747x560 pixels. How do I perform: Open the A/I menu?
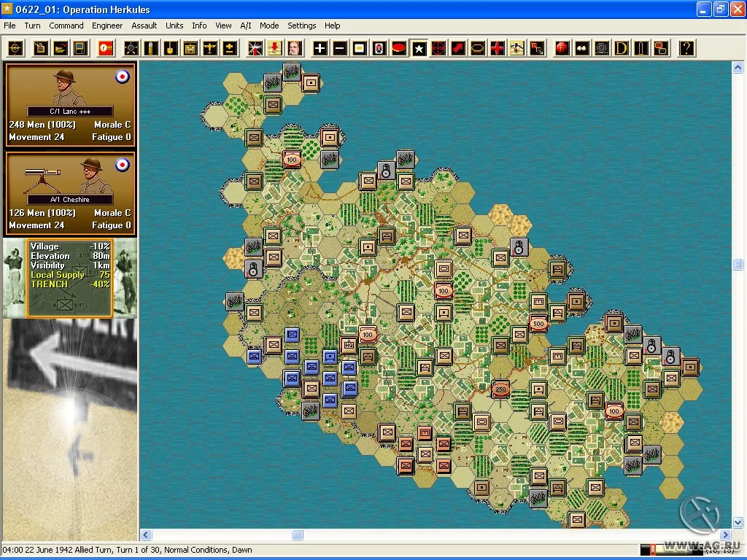point(246,26)
